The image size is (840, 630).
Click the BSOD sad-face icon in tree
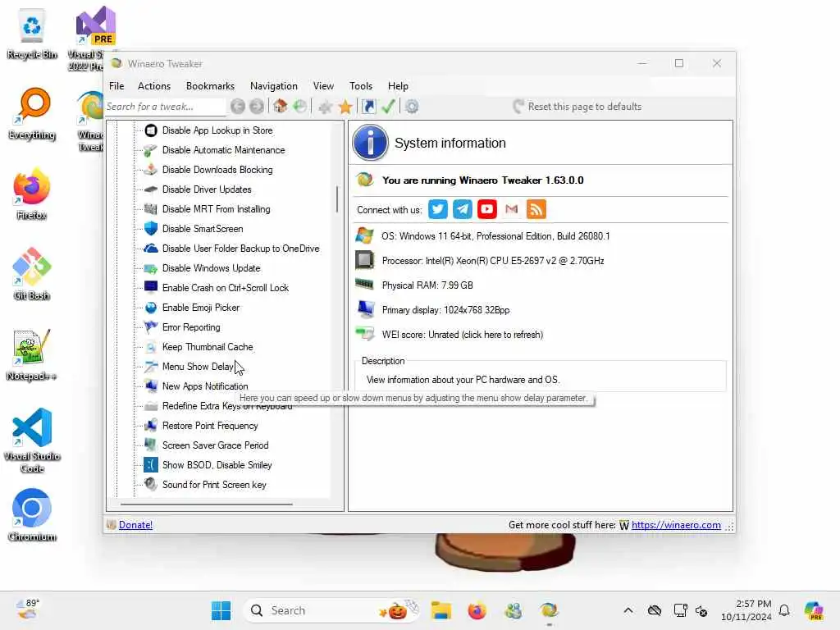click(x=151, y=465)
